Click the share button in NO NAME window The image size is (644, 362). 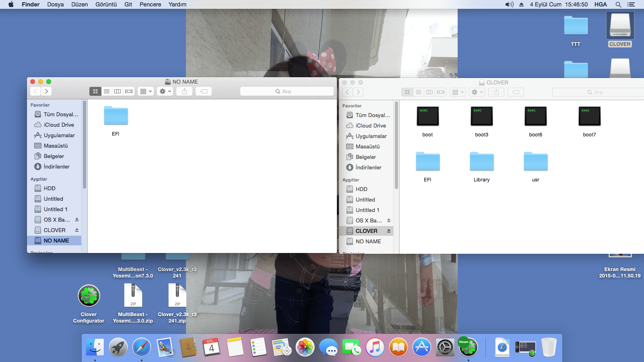[184, 91]
